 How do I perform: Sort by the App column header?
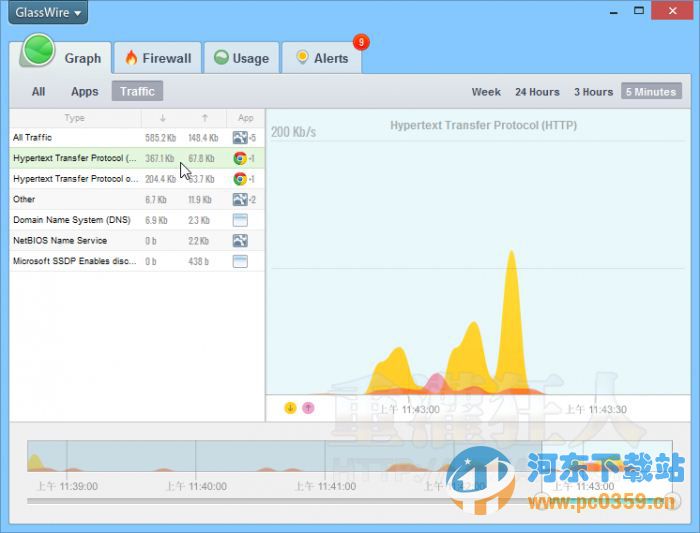click(246, 118)
